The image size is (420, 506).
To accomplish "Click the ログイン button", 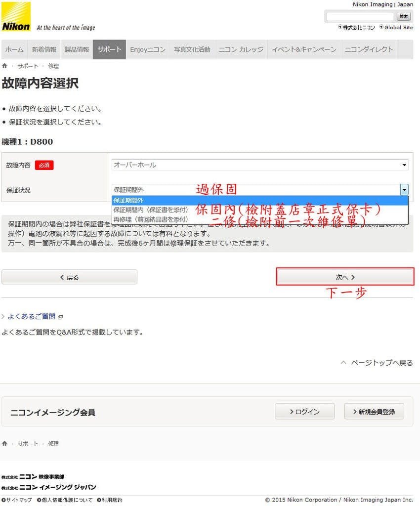I will [x=304, y=412].
